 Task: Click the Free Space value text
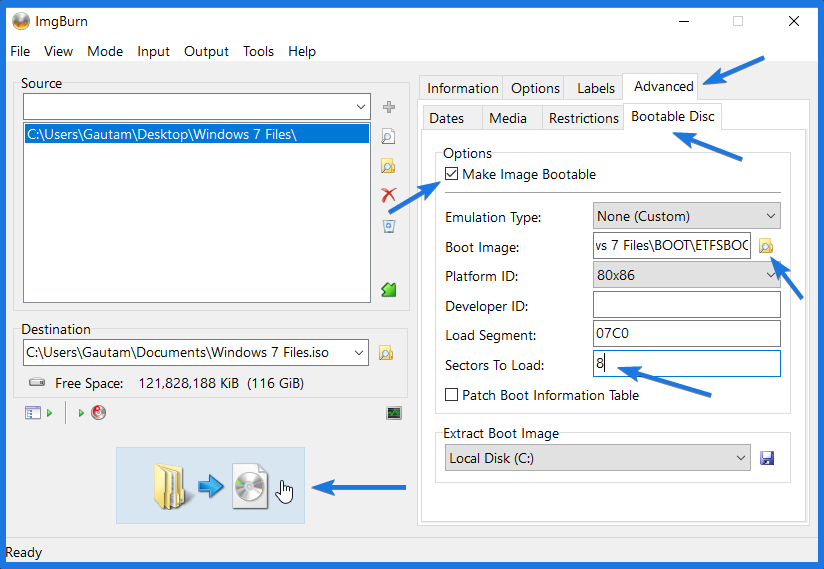tap(221, 383)
